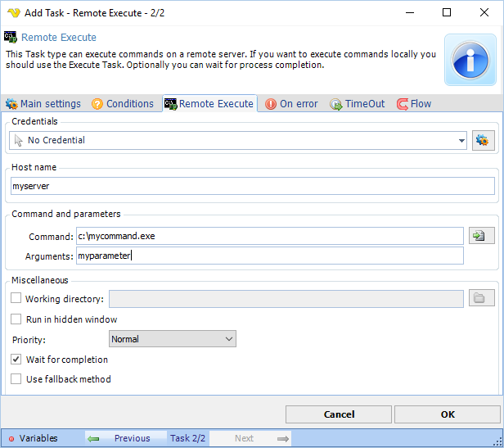
Task: Click the browse folder icon for working directory
Action: click(482, 299)
